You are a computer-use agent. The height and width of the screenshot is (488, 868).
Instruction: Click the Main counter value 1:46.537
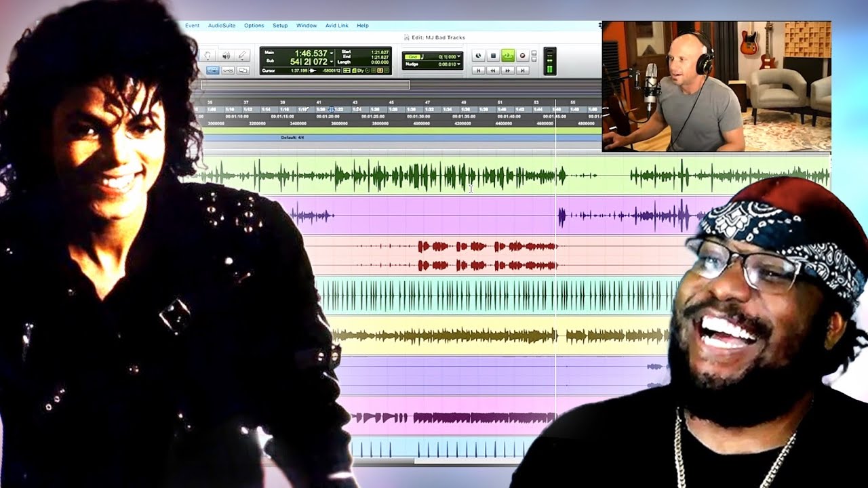coord(311,53)
